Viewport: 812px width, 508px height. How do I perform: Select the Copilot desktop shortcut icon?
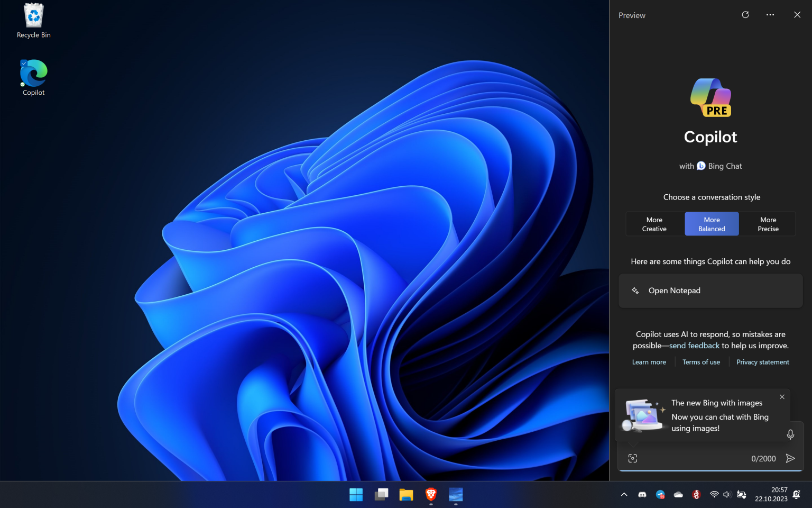coord(34,78)
